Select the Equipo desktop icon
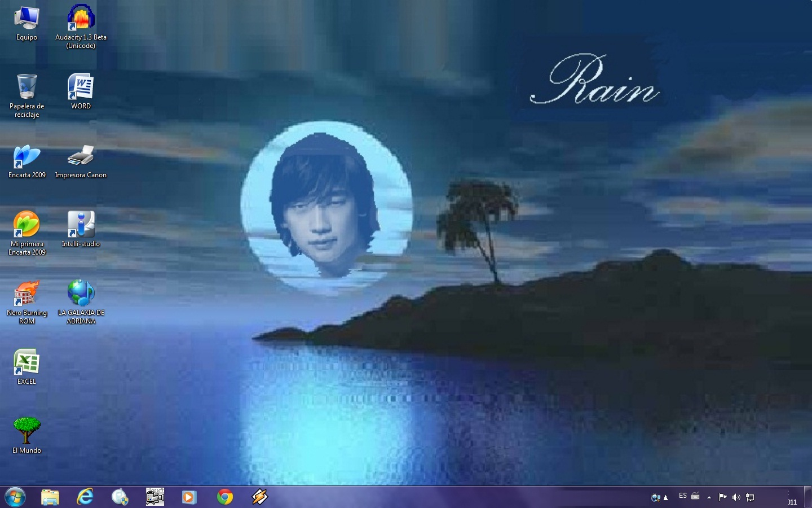The width and height of the screenshot is (812, 508). click(x=27, y=19)
